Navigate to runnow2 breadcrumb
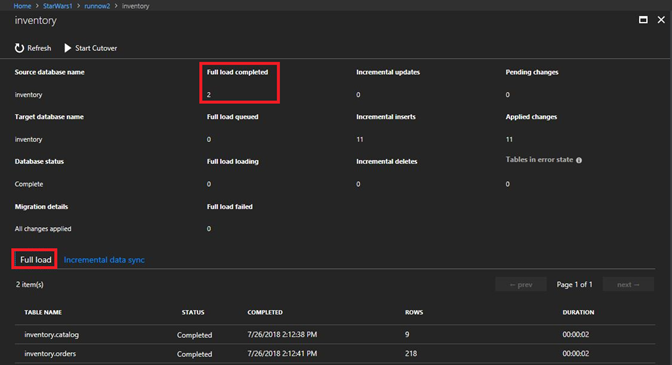 tap(97, 6)
